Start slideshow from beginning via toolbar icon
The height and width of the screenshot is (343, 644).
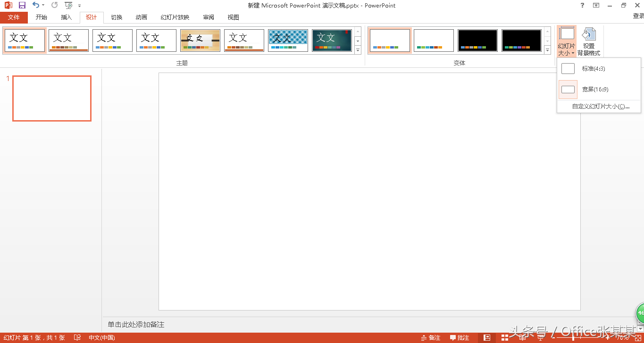pos(69,5)
